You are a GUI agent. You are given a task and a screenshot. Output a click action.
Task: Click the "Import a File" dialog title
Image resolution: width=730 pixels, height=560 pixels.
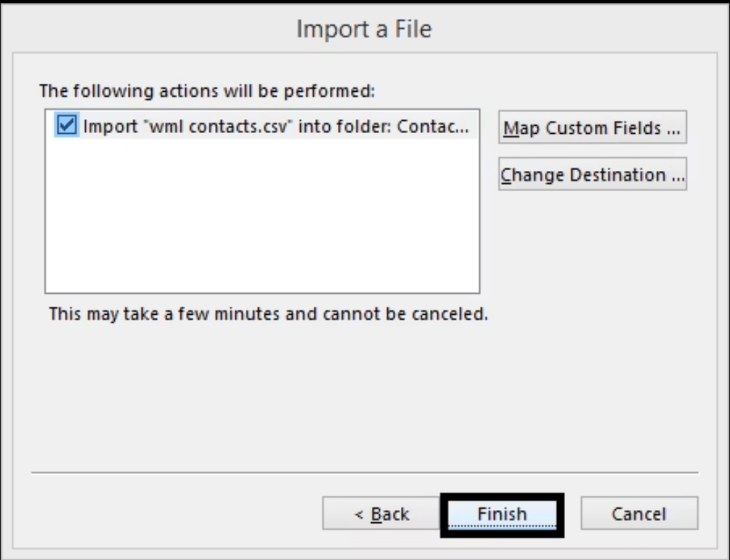coord(364,29)
